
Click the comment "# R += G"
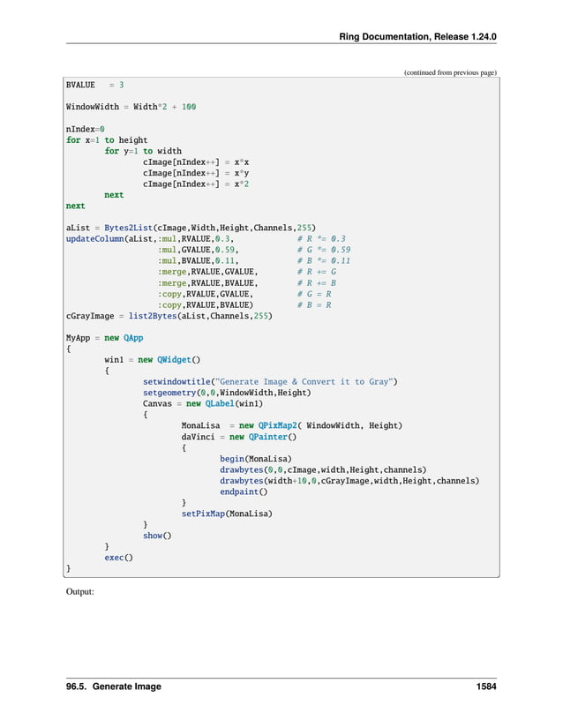317,272
